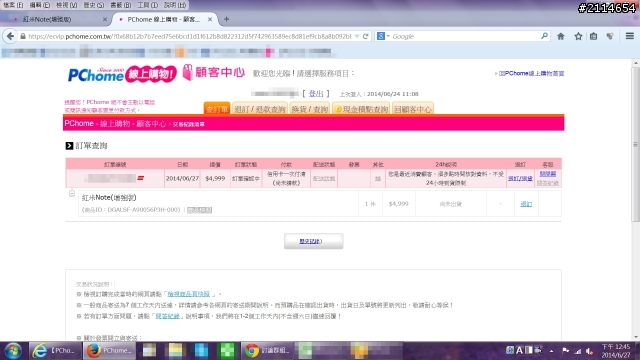Close the 紅米Note tab
This screenshot has height=360, width=640.
click(104, 19)
